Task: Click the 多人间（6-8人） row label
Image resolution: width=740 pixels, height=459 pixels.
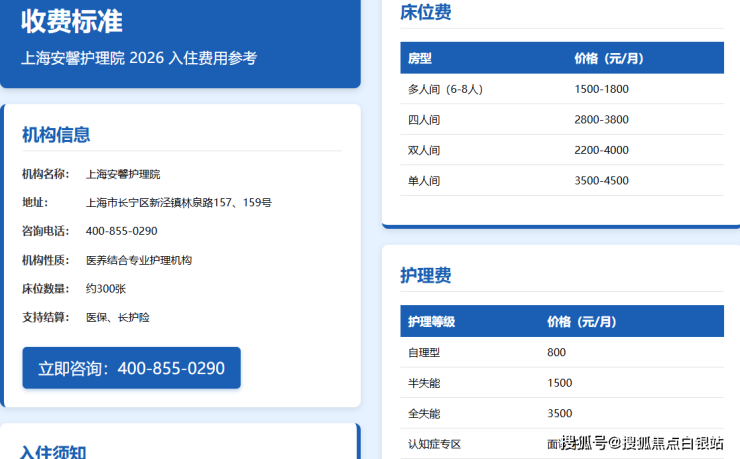Action: point(446,89)
